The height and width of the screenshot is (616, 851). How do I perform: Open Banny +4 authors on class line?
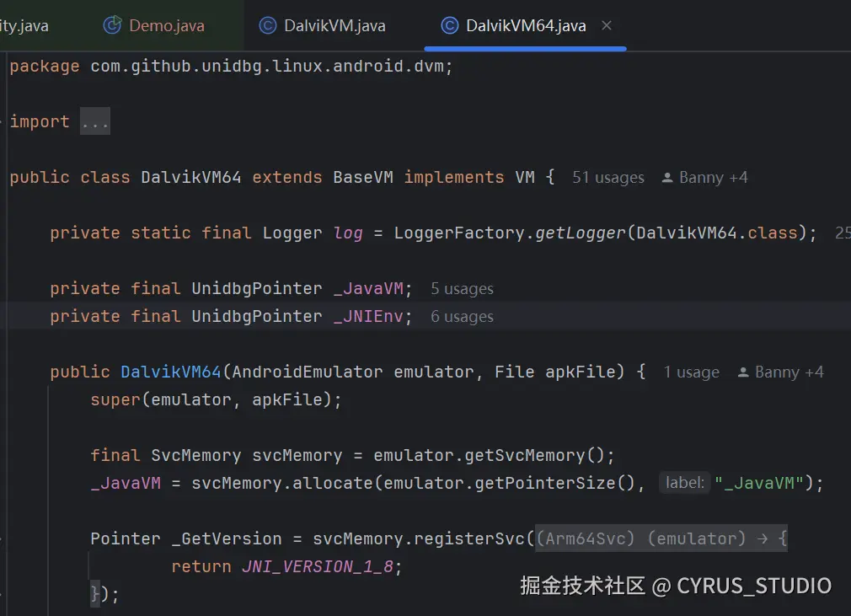pyautogui.click(x=713, y=178)
